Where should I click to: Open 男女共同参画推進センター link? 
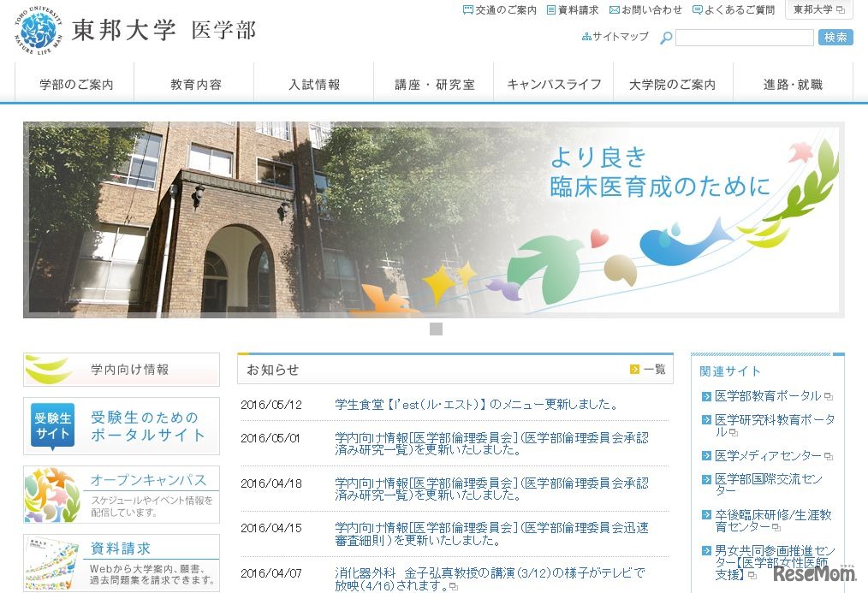pos(775,562)
